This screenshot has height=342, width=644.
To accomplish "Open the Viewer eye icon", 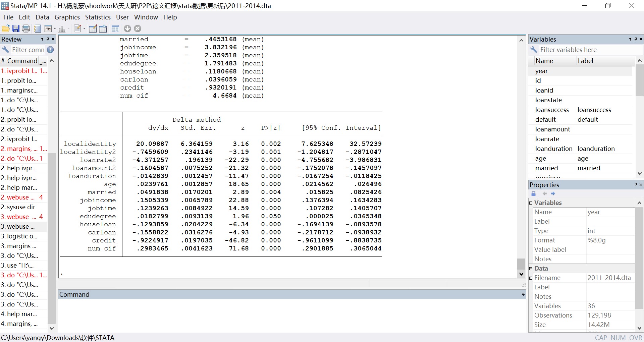I will click(x=48, y=29).
